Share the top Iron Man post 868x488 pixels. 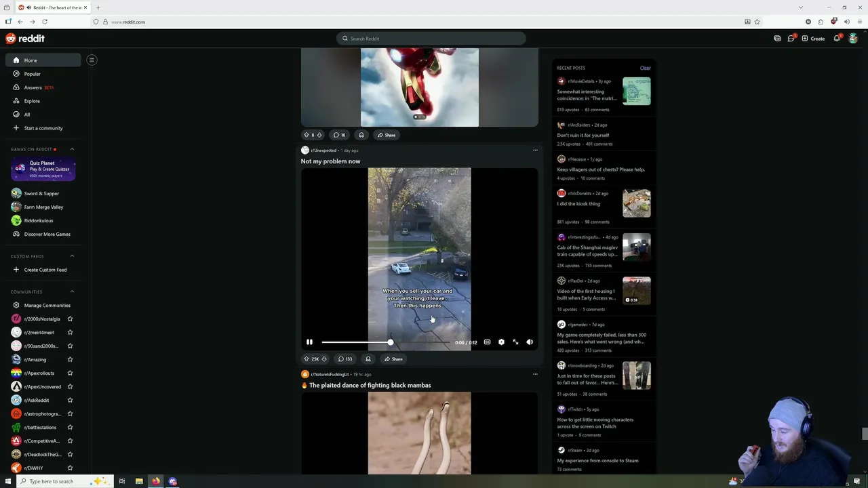(x=387, y=135)
